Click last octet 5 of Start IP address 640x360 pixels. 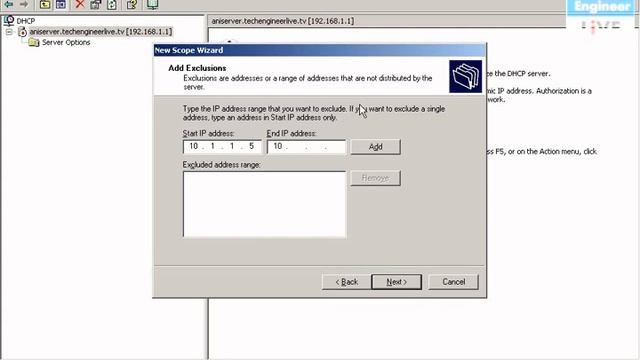[251, 146]
